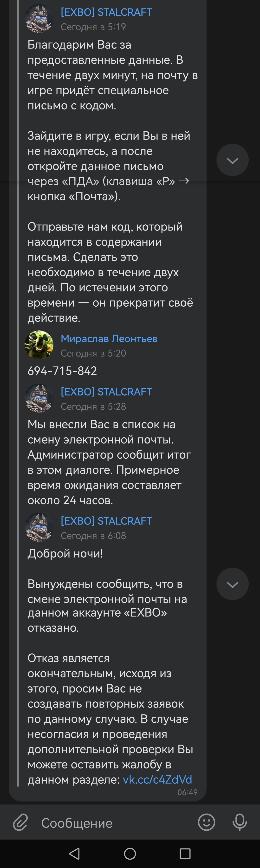Viewport: 260px width, 868px height.
Task: Open [EXBO] STALCRAFT name at 5:28
Action: click(106, 391)
